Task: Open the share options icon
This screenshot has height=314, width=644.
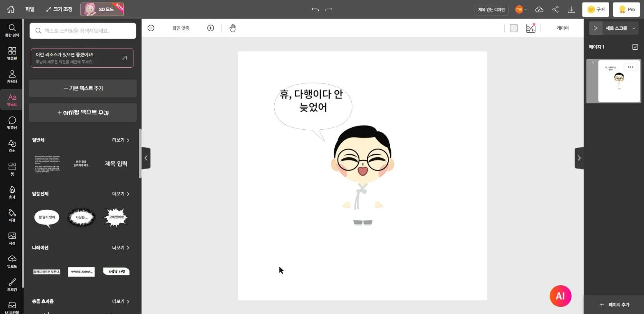Action: (x=555, y=9)
